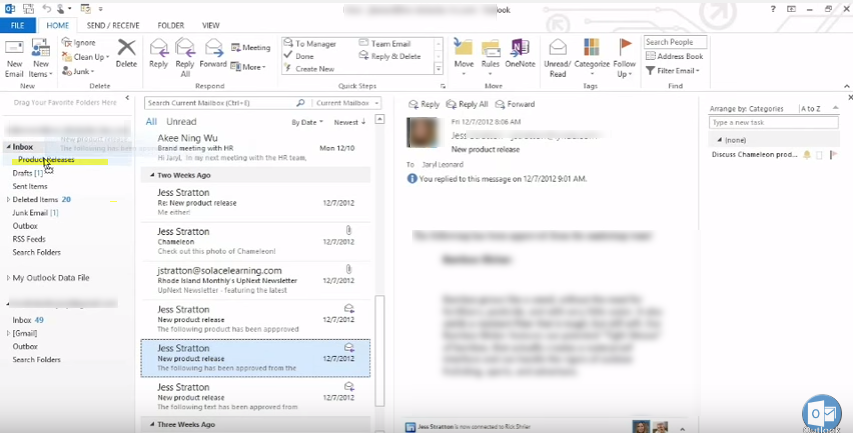Open the Product Releases folder
This screenshot has width=853, height=433.
[46, 159]
